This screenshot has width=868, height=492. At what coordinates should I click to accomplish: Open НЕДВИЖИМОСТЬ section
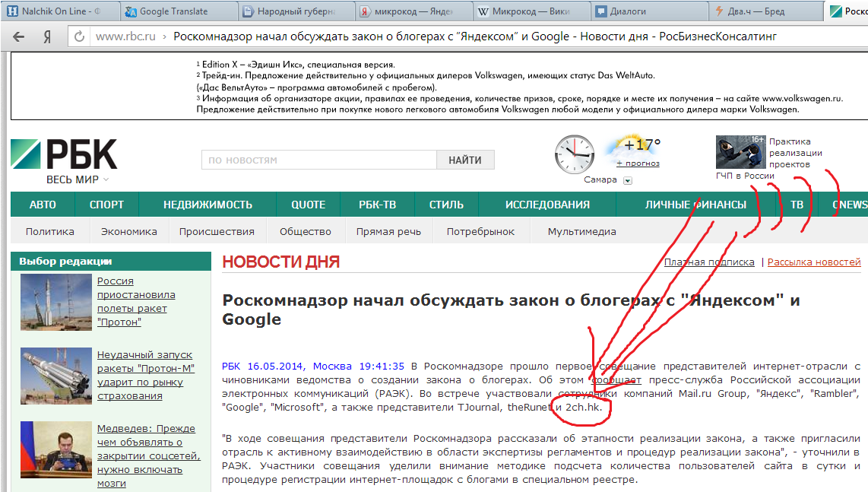point(207,205)
